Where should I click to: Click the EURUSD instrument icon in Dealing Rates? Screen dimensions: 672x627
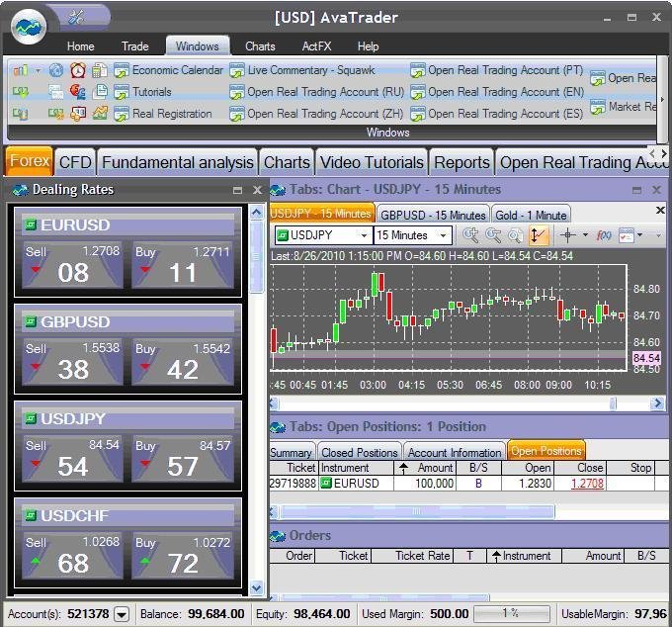point(31,224)
